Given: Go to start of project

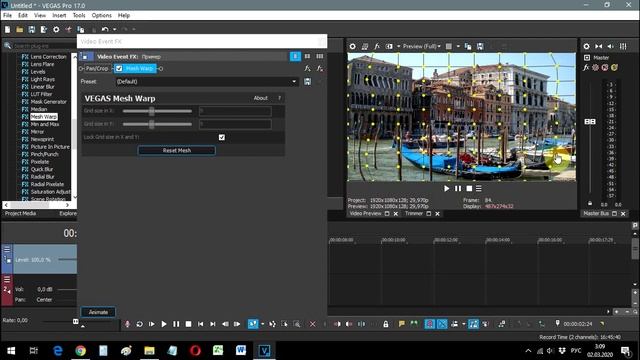Looking at the screenshot, I should click(x=200, y=324).
